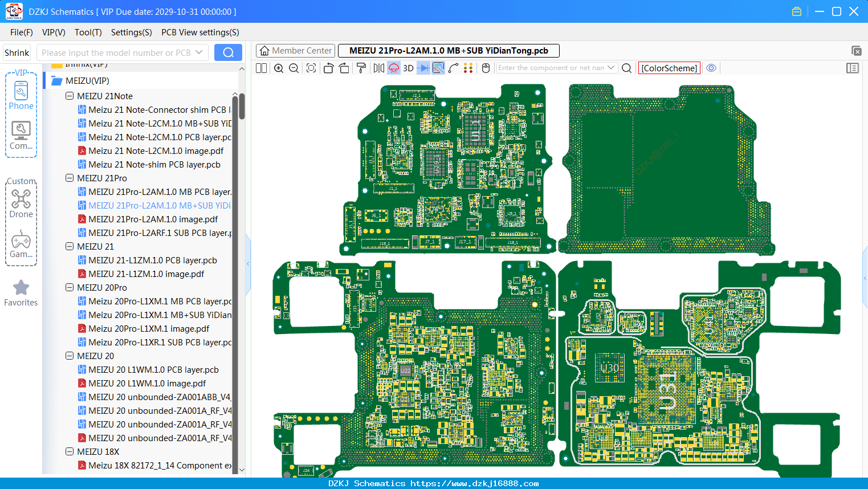Open MEIZU 21-L1ZM.1.0 image.pdf
The image size is (868, 489).
(141, 274)
